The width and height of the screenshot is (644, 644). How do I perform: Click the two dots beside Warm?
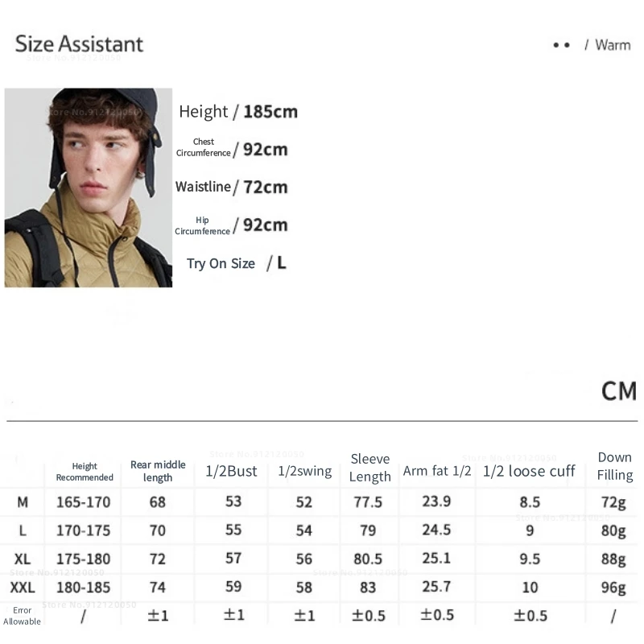[x=561, y=45]
